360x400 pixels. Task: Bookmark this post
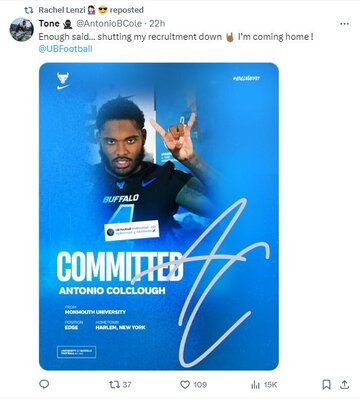point(327,384)
